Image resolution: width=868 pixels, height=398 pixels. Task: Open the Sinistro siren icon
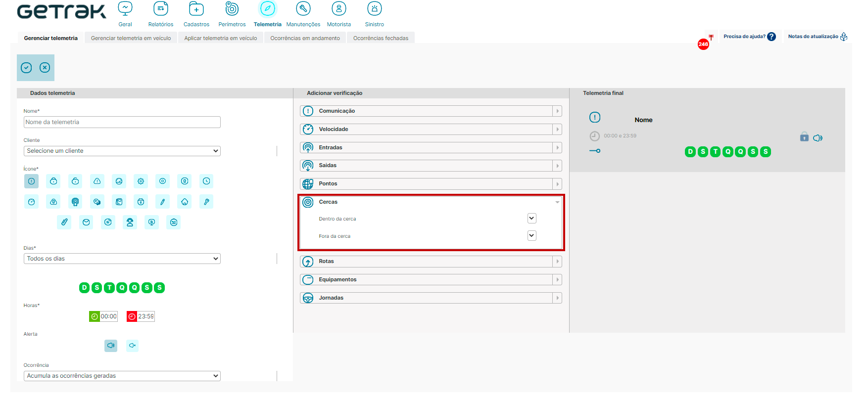pos(375,9)
